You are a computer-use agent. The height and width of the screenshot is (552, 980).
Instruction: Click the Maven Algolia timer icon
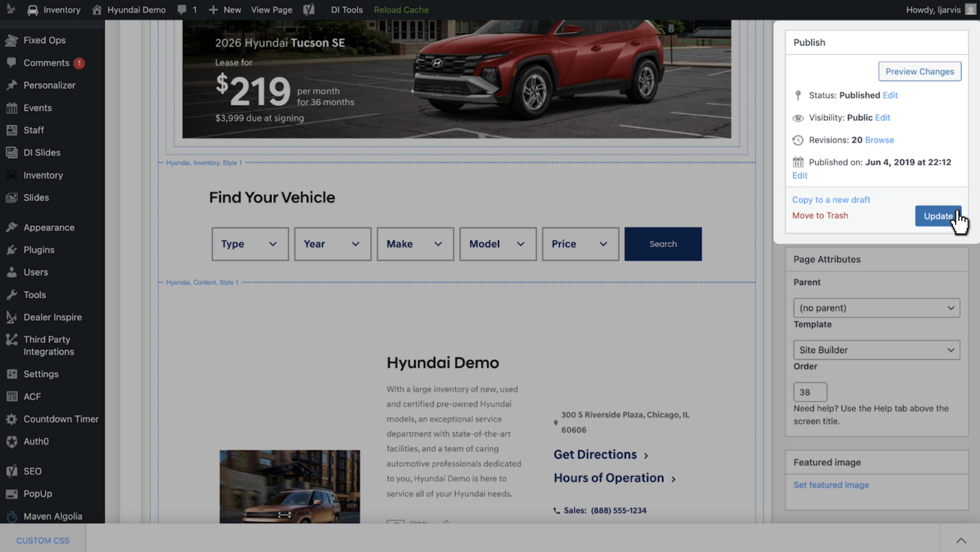pos(11,516)
